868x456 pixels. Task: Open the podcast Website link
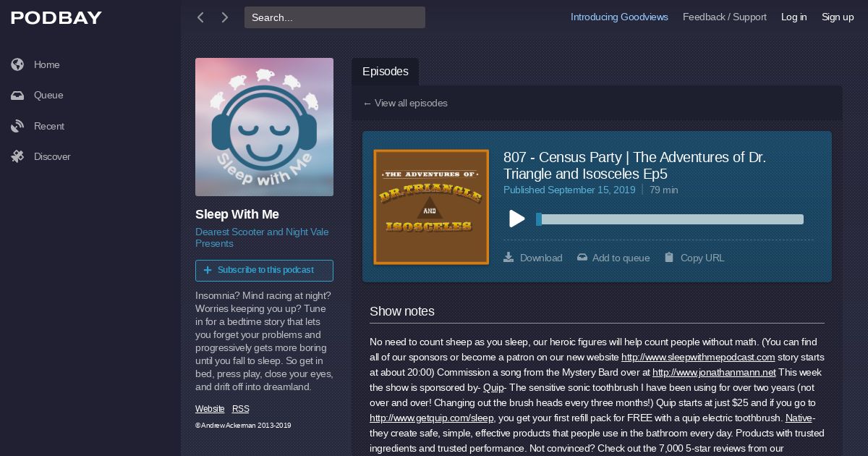pyautogui.click(x=210, y=409)
